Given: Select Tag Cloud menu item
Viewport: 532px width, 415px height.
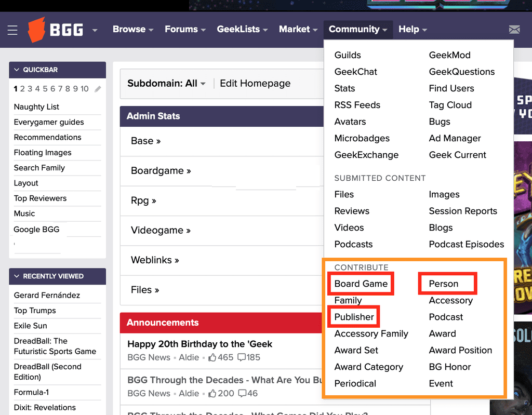Looking at the screenshot, I should tap(450, 105).
